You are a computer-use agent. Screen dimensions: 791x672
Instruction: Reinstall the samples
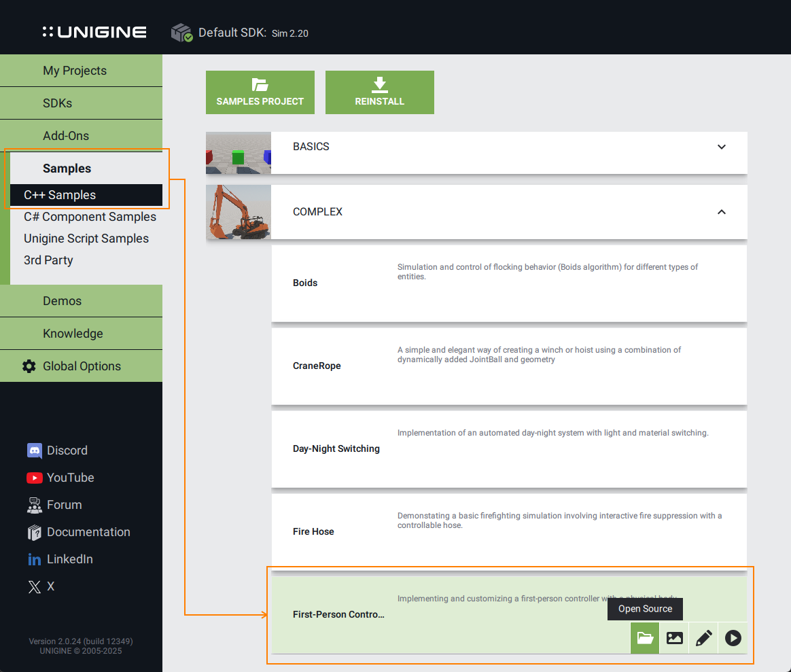(379, 92)
